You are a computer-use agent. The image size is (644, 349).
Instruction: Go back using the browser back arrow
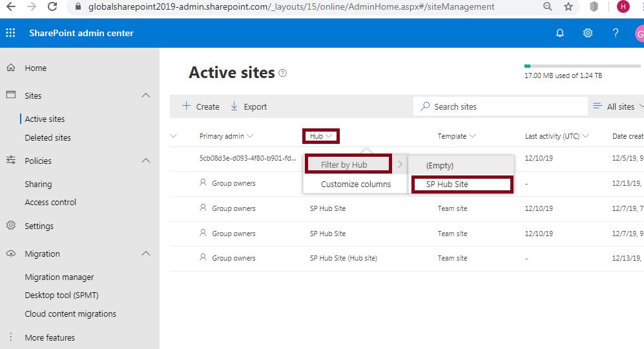(x=11, y=6)
